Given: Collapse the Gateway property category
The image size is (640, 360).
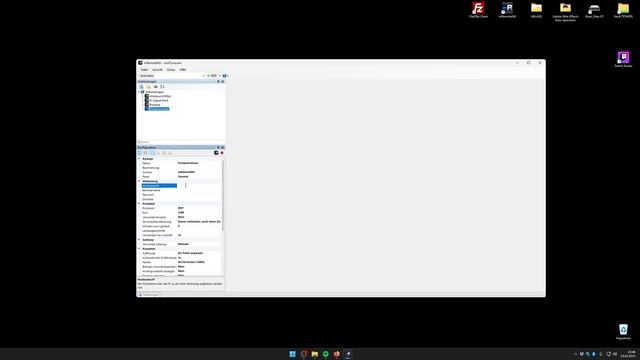Looking at the screenshot, I should point(139,240).
